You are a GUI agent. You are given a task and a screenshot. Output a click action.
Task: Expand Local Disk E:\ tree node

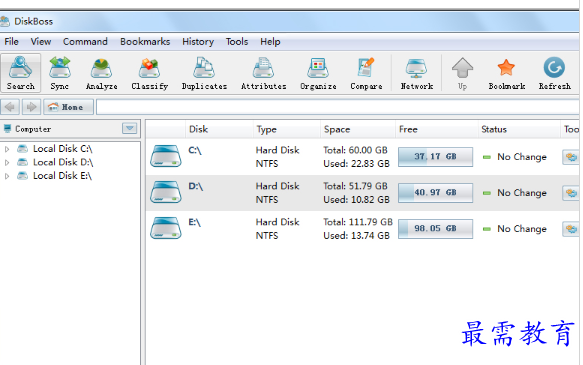pos(7,176)
